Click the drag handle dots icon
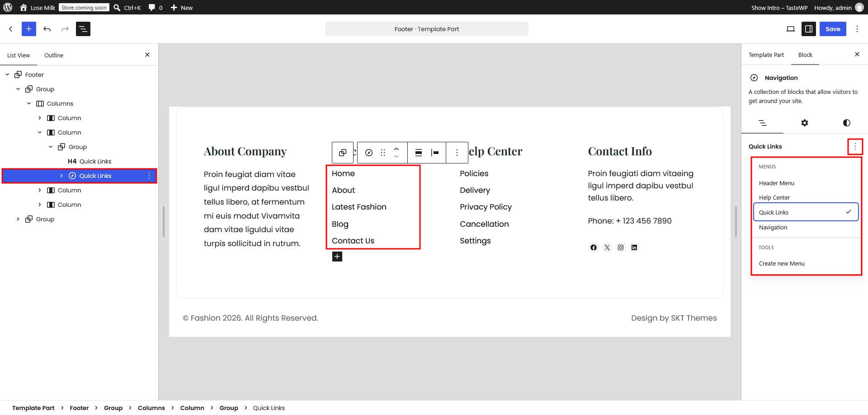The height and width of the screenshot is (415, 868). [x=383, y=153]
